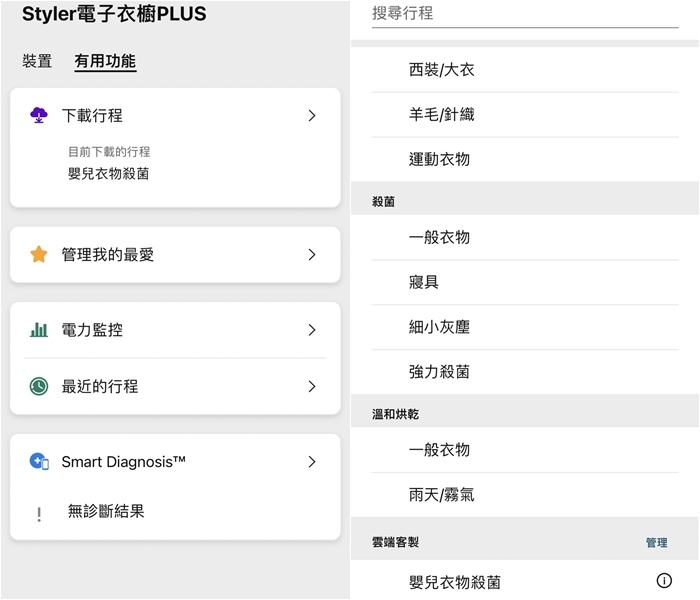This screenshot has height=600, width=700.
Task: Open 電力監控 via its right chevron
Action: (x=312, y=330)
